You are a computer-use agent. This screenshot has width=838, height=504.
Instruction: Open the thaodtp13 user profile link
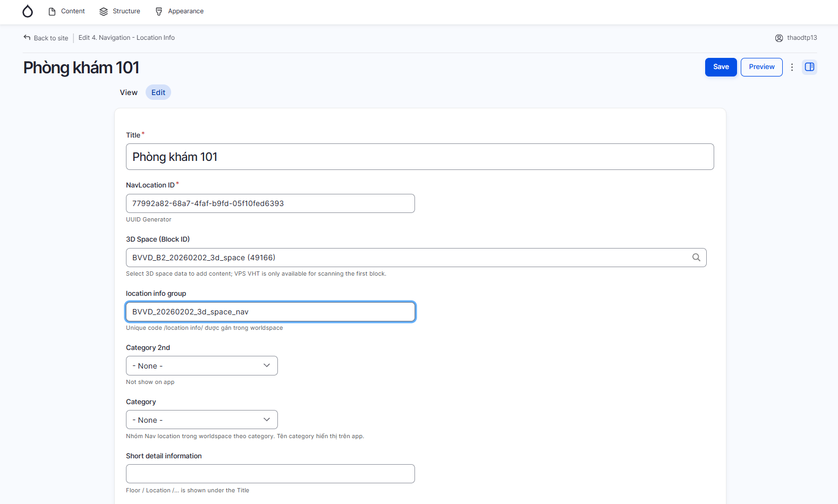(x=802, y=38)
